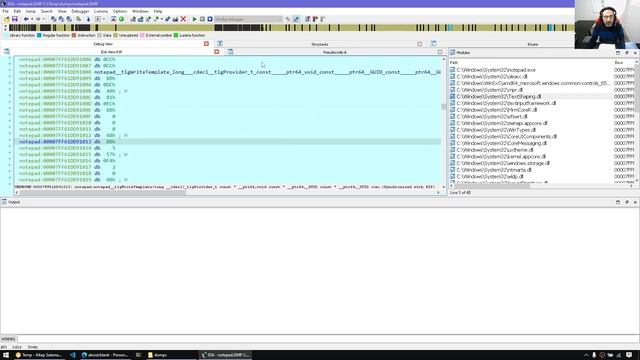
Task: Open the Debug View tab
Action: click(103, 44)
